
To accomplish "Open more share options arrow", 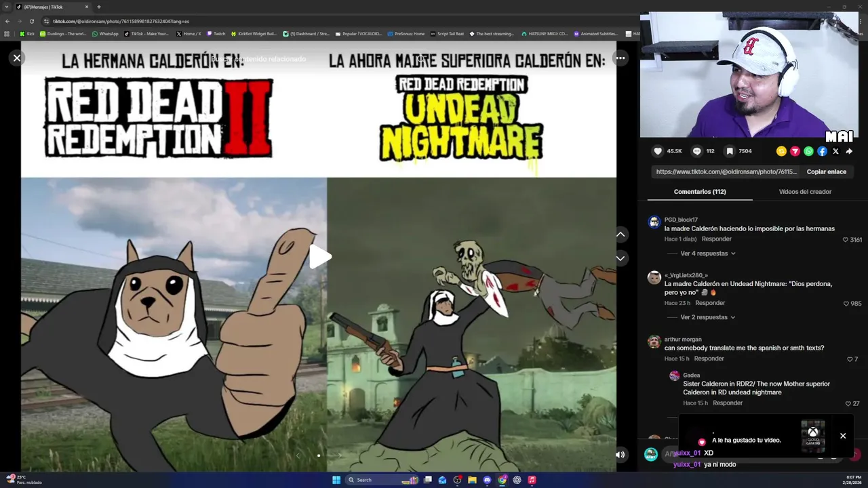I will coord(849,151).
